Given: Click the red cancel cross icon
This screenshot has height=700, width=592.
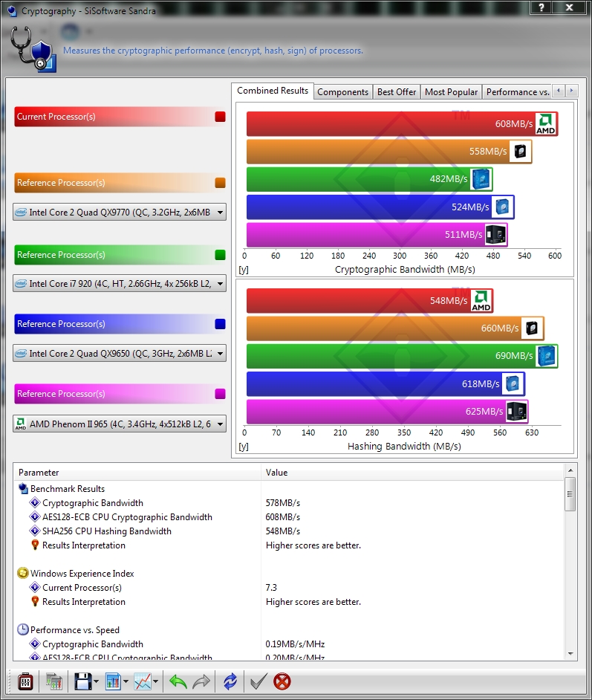Looking at the screenshot, I should coord(282,681).
